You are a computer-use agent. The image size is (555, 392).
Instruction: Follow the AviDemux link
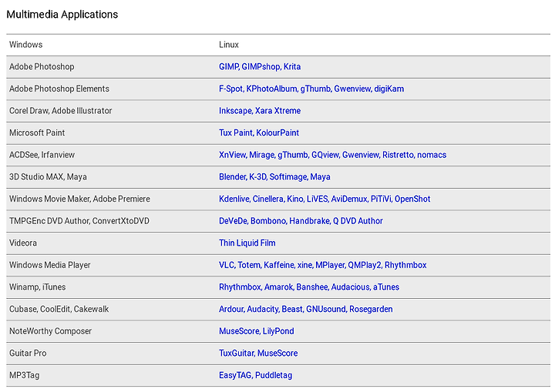click(348, 199)
